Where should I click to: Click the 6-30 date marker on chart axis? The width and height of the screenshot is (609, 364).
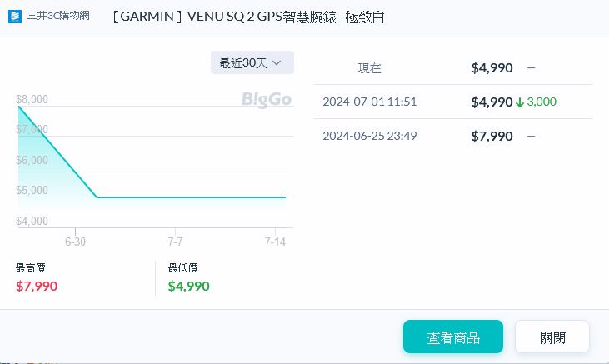(x=75, y=242)
